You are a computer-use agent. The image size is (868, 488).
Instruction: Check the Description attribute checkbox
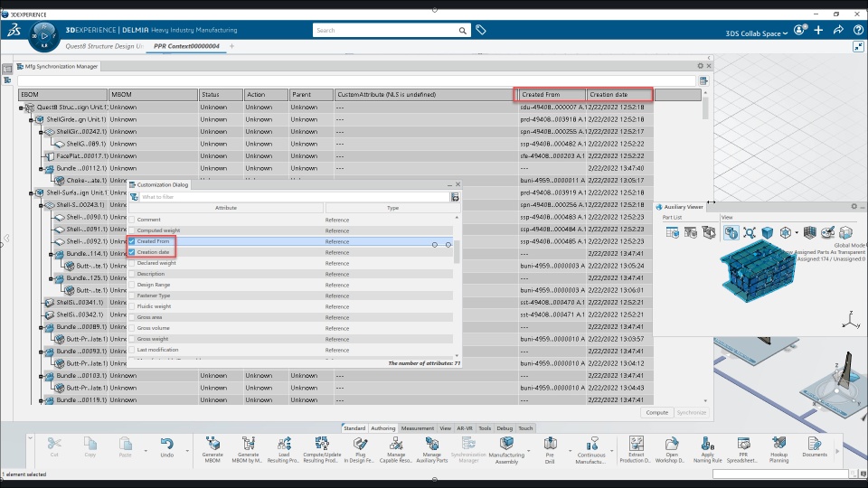tap(132, 274)
